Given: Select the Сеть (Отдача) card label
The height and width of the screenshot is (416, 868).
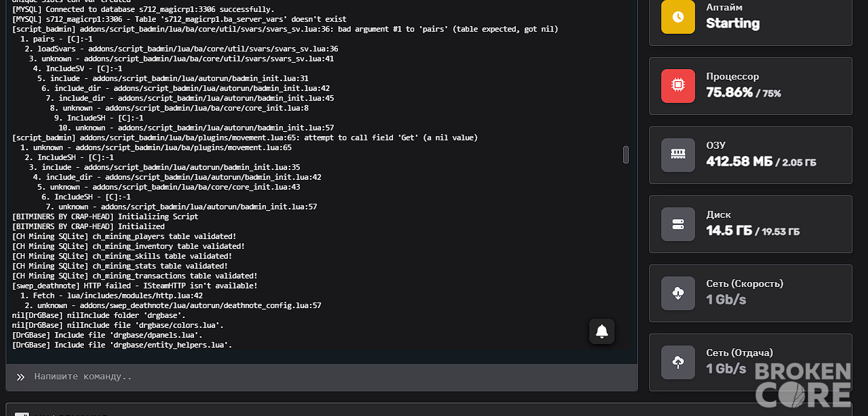Looking at the screenshot, I should [740, 353].
